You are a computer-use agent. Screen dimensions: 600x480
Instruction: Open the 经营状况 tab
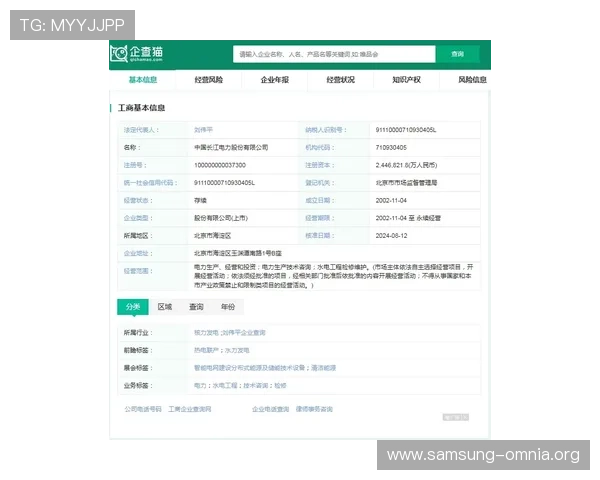click(340, 80)
